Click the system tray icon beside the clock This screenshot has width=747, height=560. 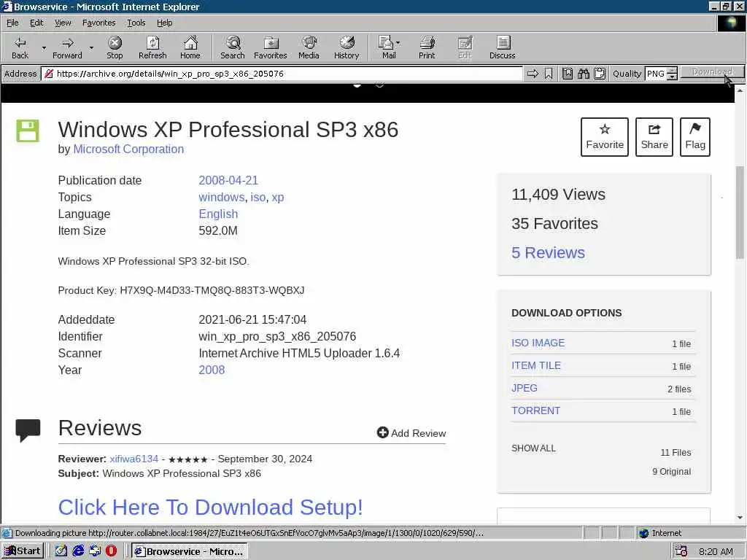[681, 551]
